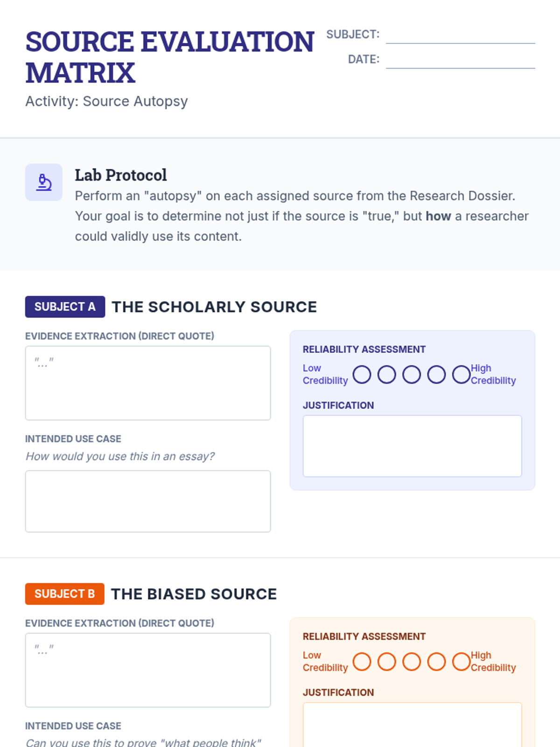Select highest credibility circle for Subject A

coord(461,374)
